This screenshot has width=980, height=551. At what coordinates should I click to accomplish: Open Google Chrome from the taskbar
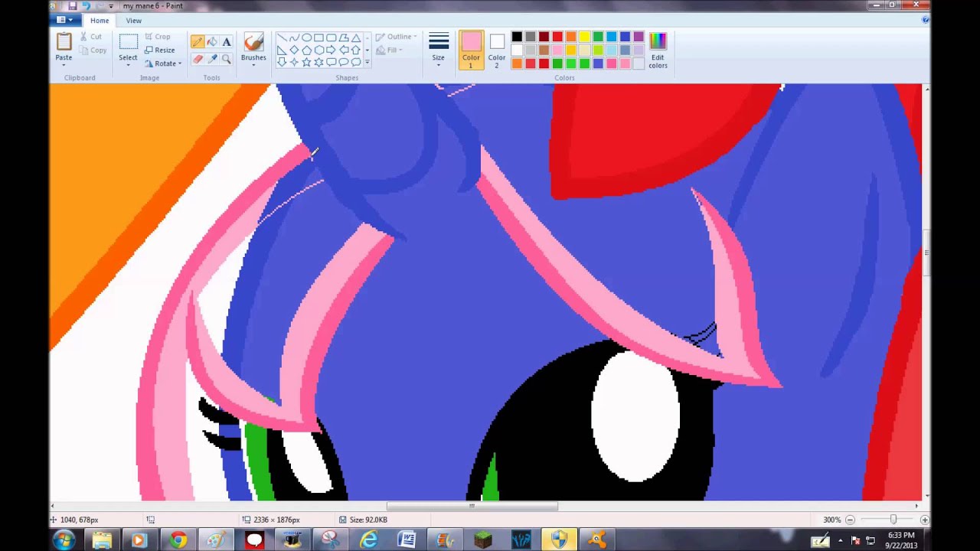pos(178,540)
